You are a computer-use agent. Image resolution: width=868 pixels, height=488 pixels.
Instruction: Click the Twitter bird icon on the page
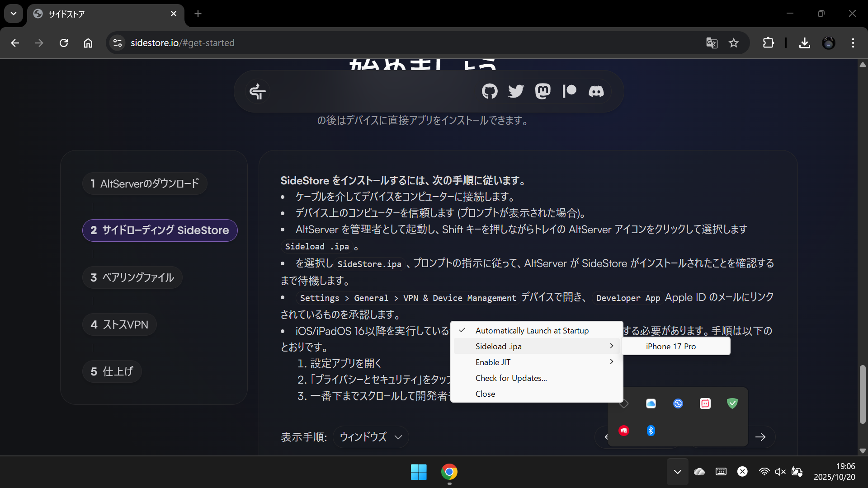coord(516,91)
